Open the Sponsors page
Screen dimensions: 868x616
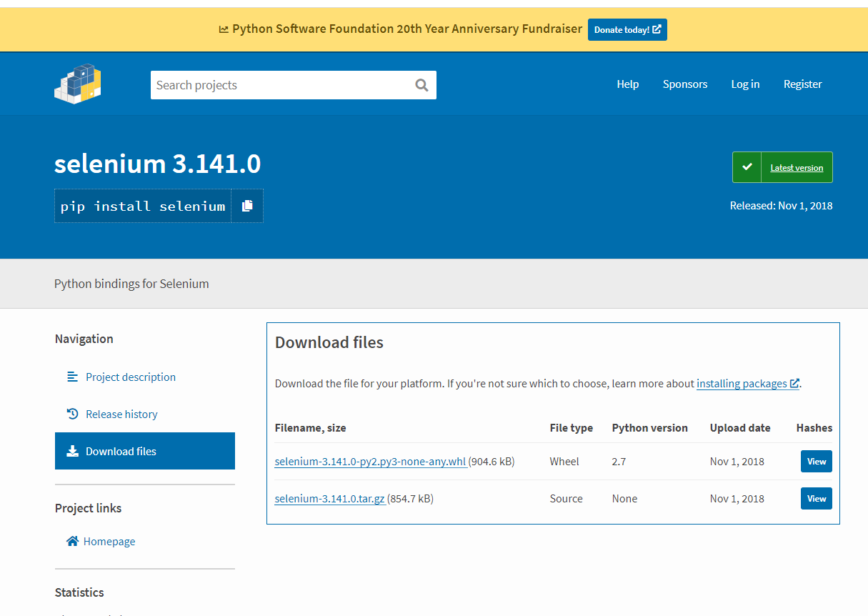[x=684, y=84]
